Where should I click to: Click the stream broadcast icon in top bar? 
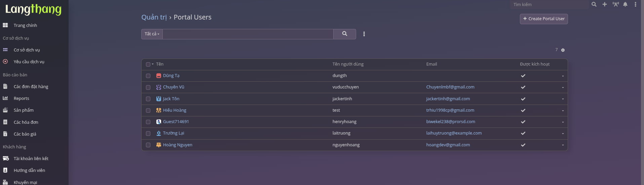[615, 4]
